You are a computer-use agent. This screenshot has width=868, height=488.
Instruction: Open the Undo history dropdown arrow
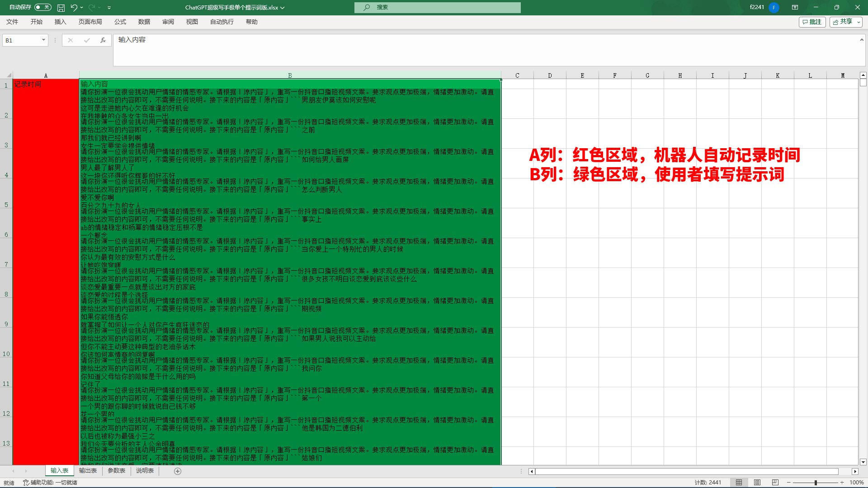[x=81, y=8]
